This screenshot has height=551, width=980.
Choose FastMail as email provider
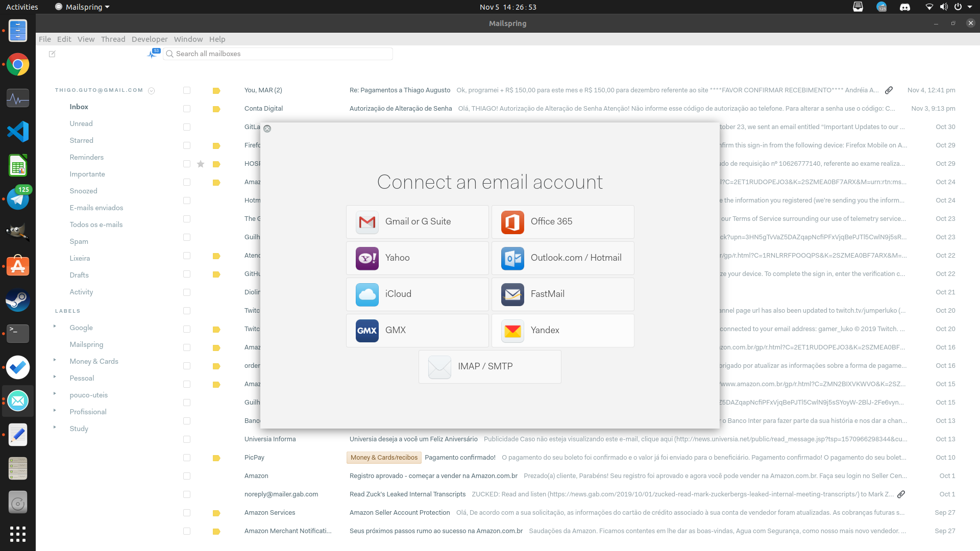coord(562,294)
